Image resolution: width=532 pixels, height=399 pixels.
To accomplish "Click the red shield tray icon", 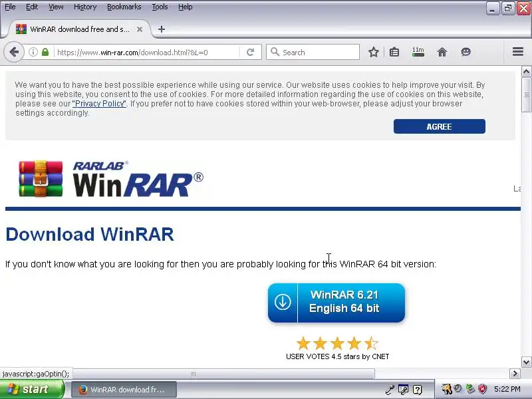I will [482, 389].
